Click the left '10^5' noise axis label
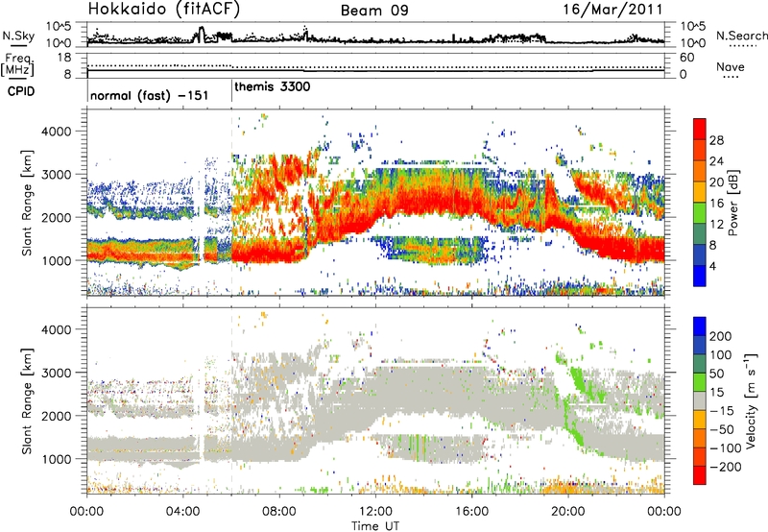The width and height of the screenshot is (768, 532). pos(59,27)
